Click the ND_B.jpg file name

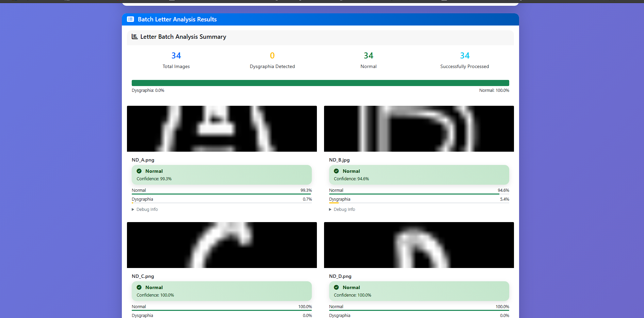pyautogui.click(x=339, y=160)
